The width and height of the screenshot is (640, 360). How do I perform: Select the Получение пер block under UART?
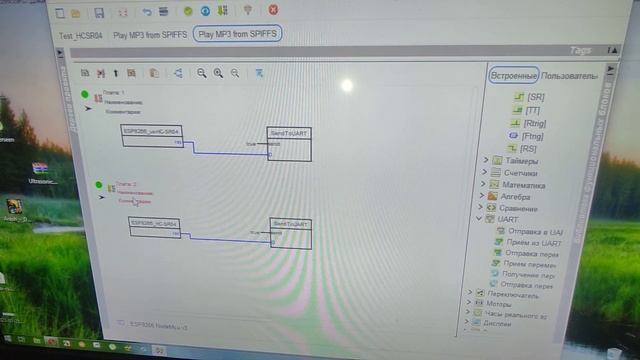(x=522, y=275)
